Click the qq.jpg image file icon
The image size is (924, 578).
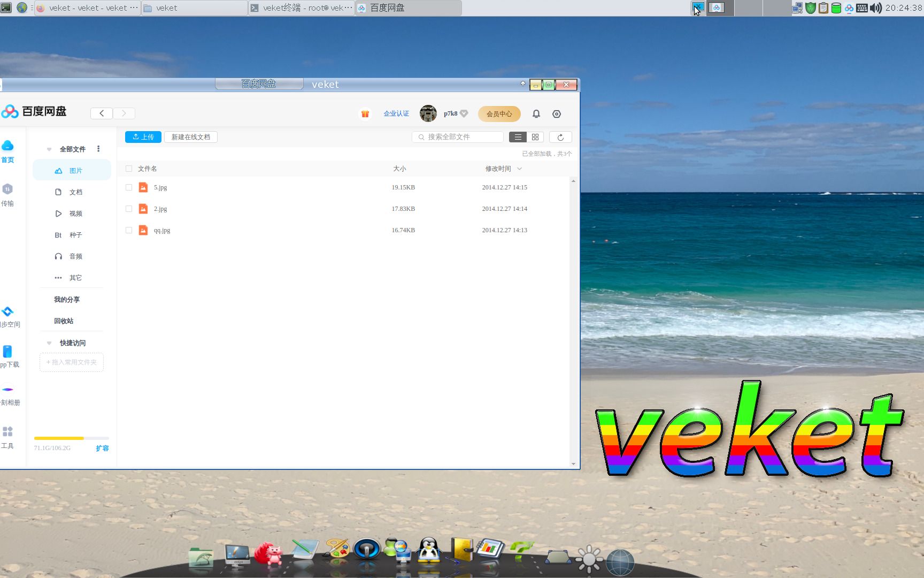143,230
